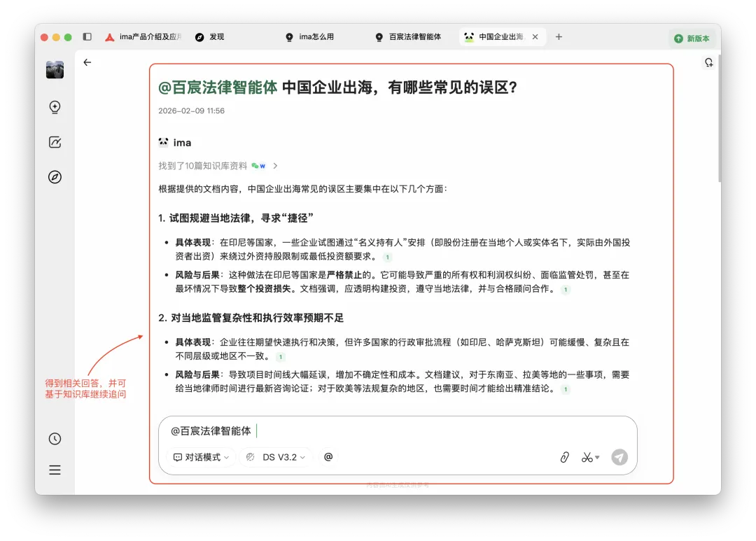Open the scissors screenshot dropdown
Image resolution: width=756 pixels, height=541 pixels.
coord(591,457)
